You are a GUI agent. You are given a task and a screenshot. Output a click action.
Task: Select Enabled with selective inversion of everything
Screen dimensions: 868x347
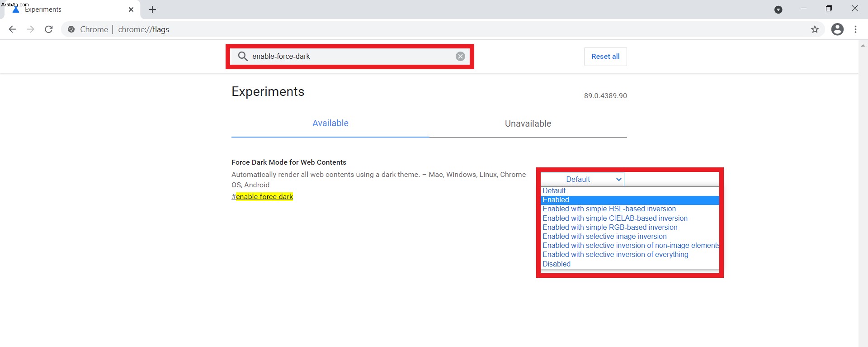(x=630, y=255)
